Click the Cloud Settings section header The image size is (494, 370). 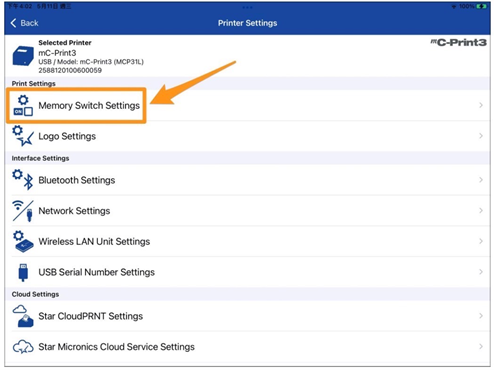[35, 294]
